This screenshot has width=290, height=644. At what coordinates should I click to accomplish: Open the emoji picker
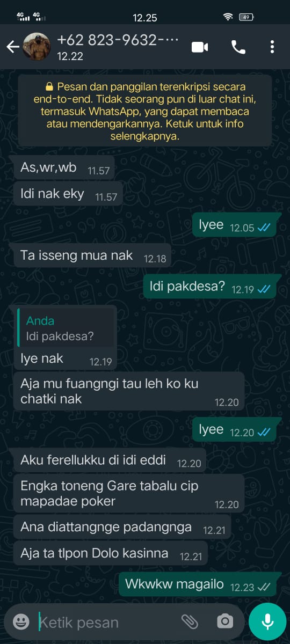[x=21, y=622]
